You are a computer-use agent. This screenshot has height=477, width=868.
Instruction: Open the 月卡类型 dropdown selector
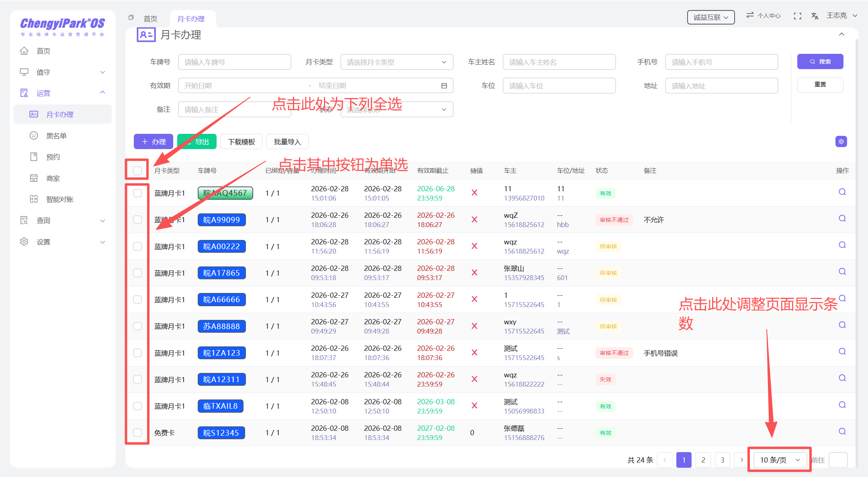397,62
